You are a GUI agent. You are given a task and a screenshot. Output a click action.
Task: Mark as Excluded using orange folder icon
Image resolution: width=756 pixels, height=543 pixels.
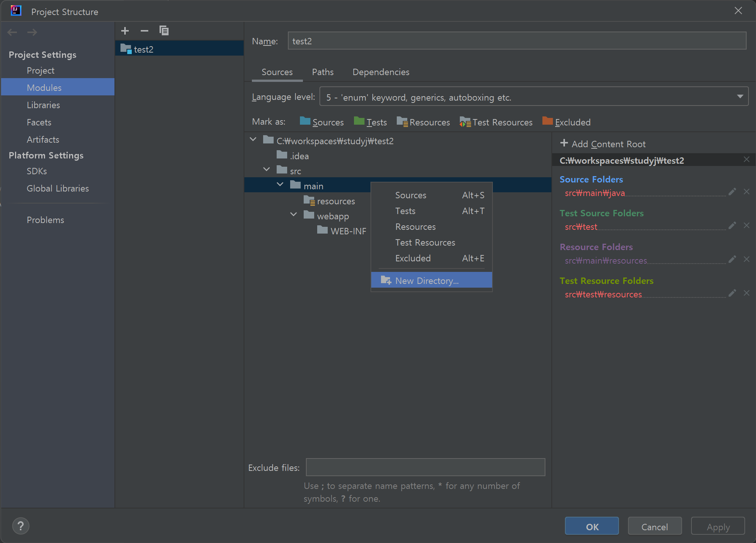coord(566,122)
